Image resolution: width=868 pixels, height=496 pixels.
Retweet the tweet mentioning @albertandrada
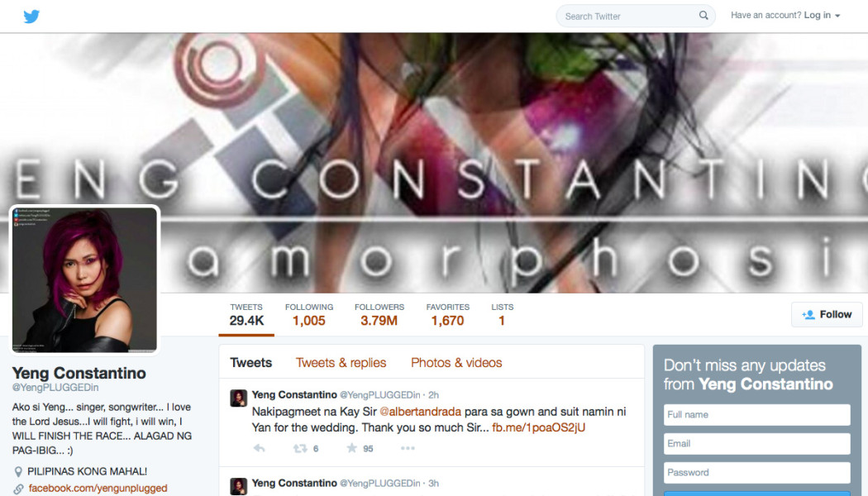[x=299, y=448]
